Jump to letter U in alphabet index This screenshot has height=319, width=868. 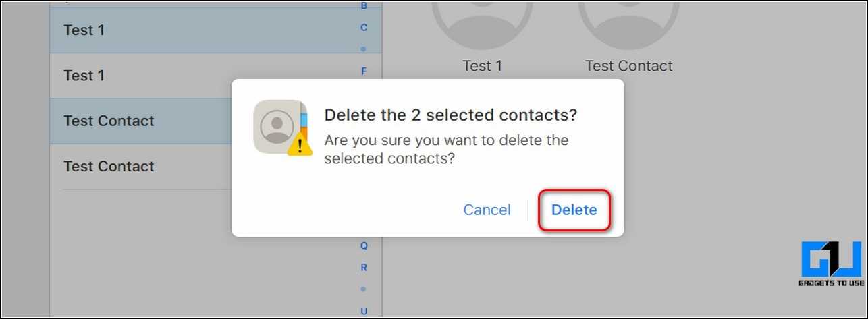tap(364, 310)
